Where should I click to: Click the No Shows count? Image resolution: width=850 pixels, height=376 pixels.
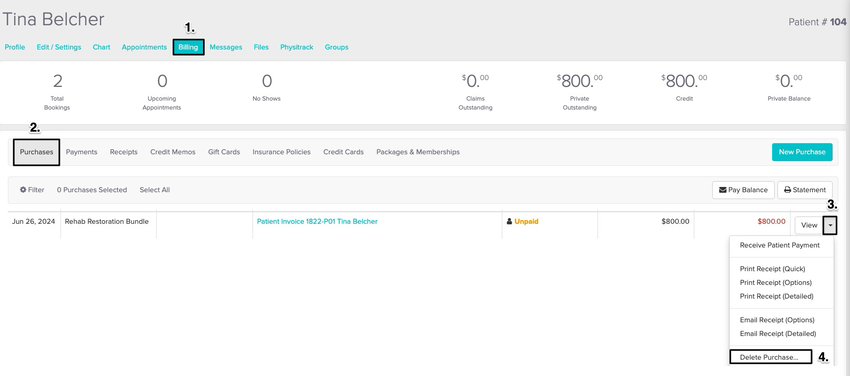point(267,81)
